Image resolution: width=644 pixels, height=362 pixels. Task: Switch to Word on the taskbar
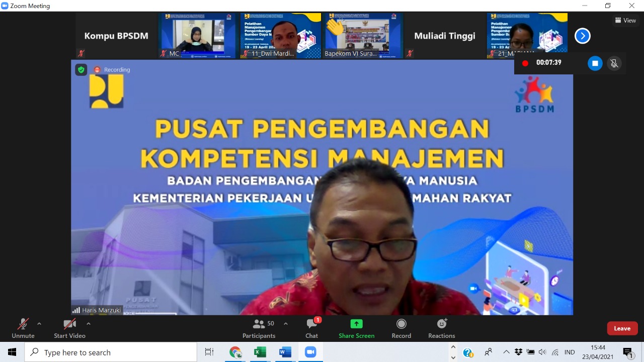click(285, 352)
